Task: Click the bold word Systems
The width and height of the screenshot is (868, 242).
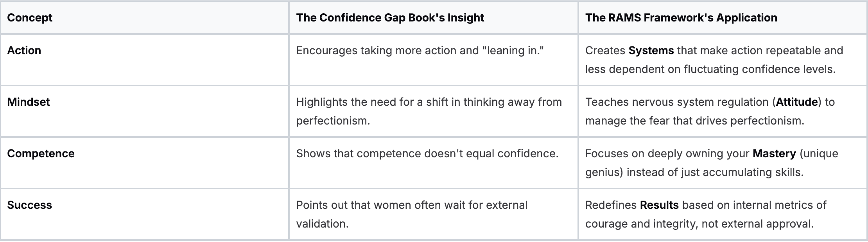Action: 651,50
